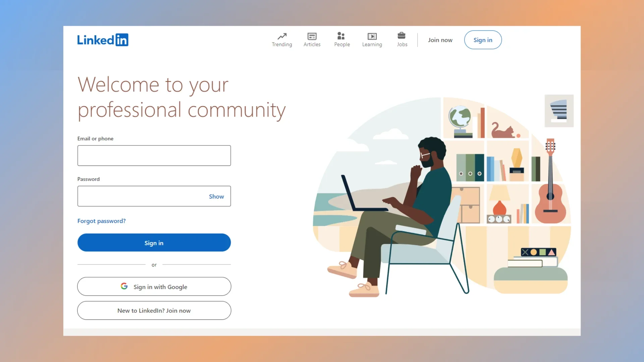644x362 pixels.
Task: Toggle Show to reveal password
Action: (x=216, y=196)
